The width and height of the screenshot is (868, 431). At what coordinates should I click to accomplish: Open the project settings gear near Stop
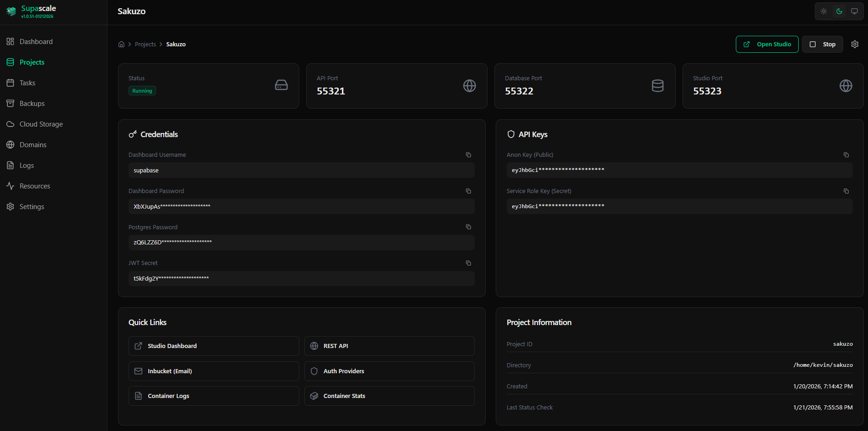855,44
